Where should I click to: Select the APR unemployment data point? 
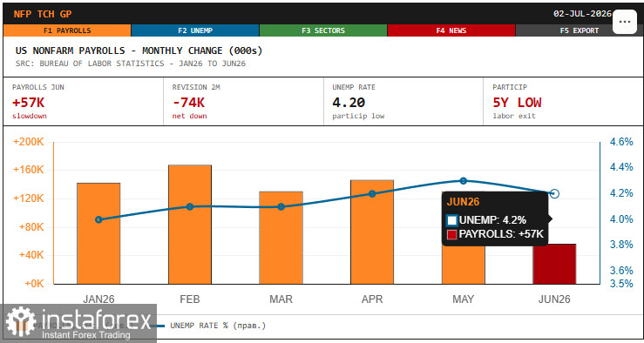pyautogui.click(x=372, y=193)
